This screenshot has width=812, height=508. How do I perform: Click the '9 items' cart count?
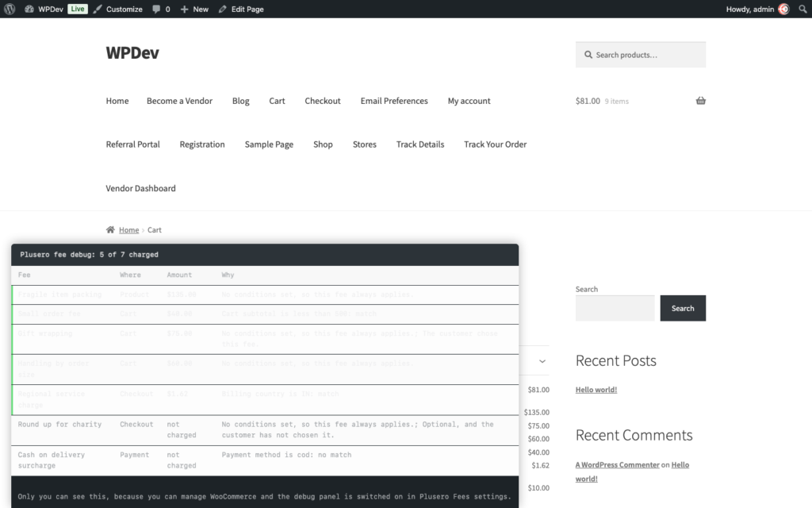tap(617, 101)
